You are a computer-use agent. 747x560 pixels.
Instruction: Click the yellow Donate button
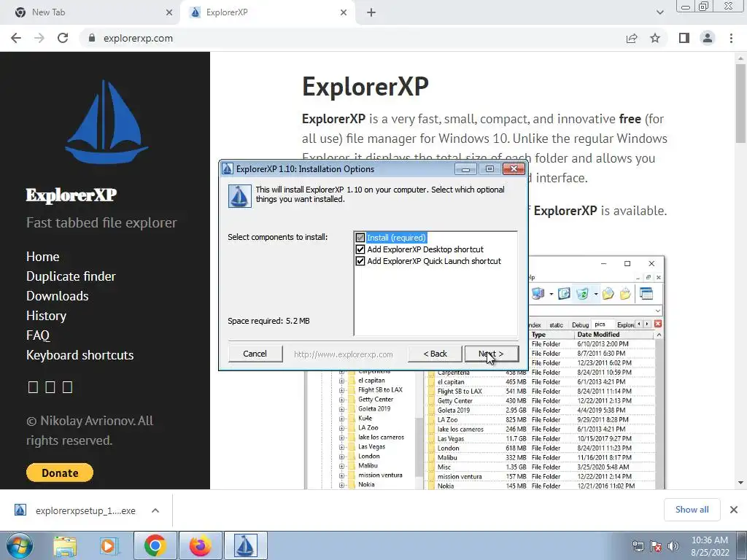(60, 472)
